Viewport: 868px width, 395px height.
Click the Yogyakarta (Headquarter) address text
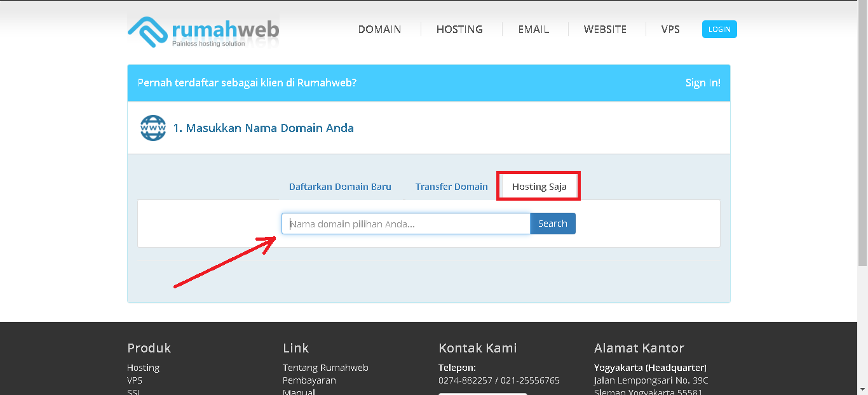click(650, 368)
